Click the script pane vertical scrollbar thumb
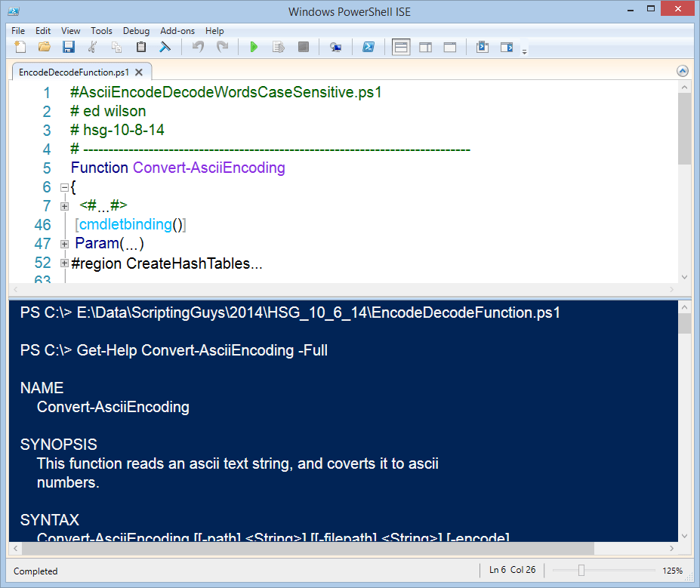 tap(684, 129)
